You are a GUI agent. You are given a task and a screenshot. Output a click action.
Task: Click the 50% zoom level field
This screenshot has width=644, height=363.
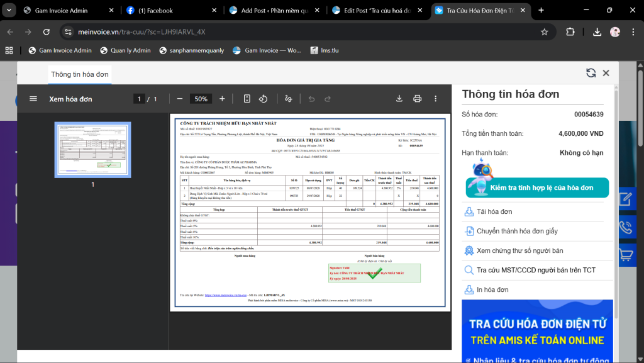coord(201,99)
